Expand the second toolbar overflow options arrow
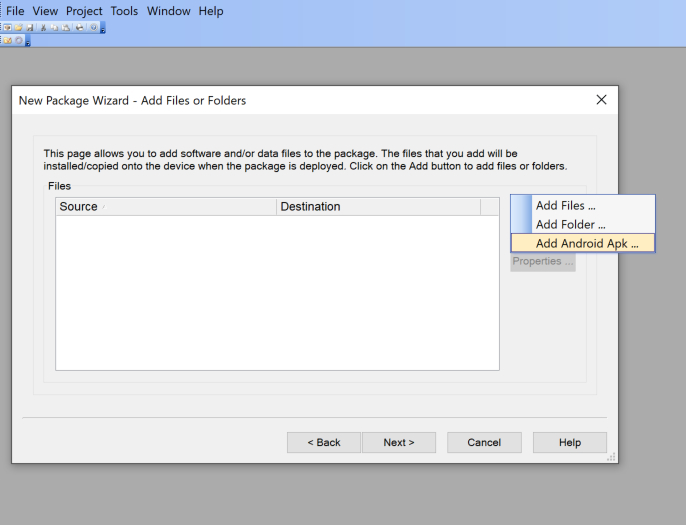Viewport: 686px width, 525px height. tap(28, 41)
